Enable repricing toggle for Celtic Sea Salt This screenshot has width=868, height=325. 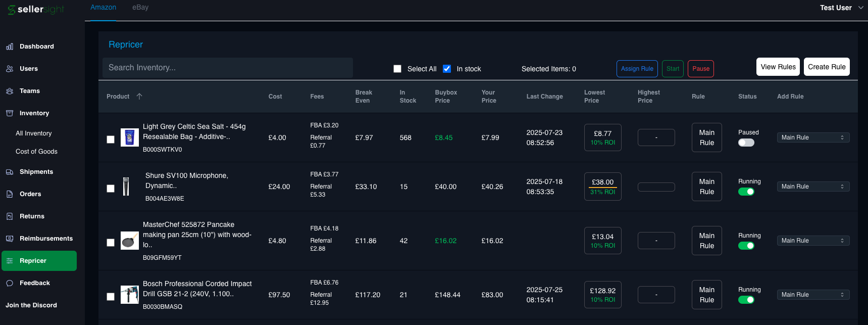(746, 143)
